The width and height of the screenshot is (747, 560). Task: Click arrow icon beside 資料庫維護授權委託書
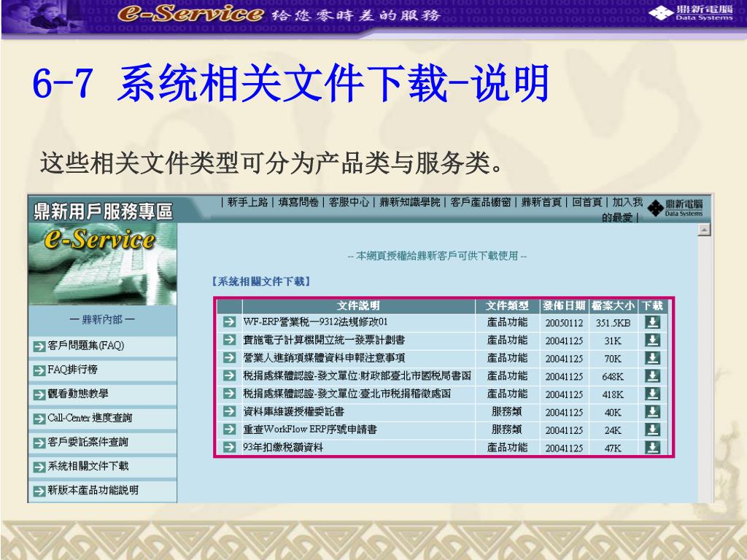[x=229, y=411]
